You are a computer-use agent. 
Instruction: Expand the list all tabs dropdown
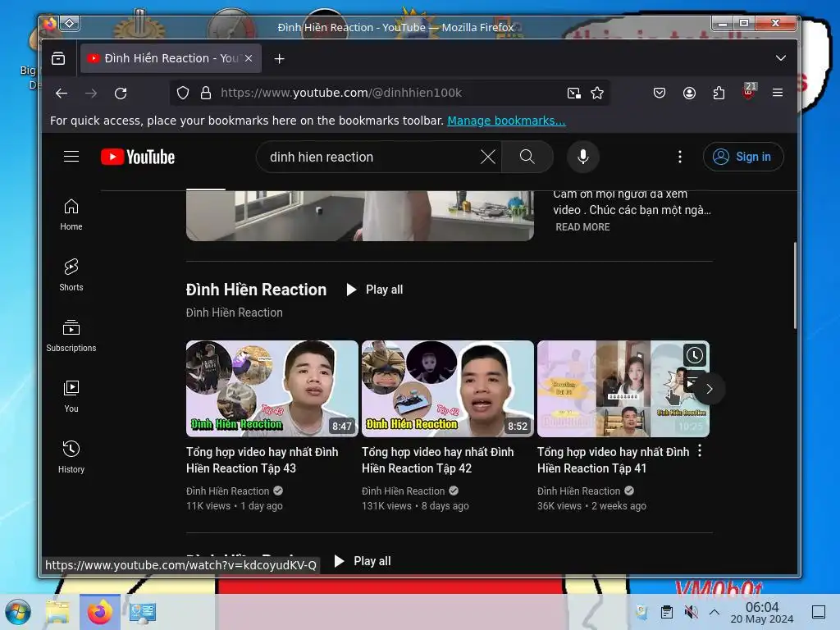(781, 58)
